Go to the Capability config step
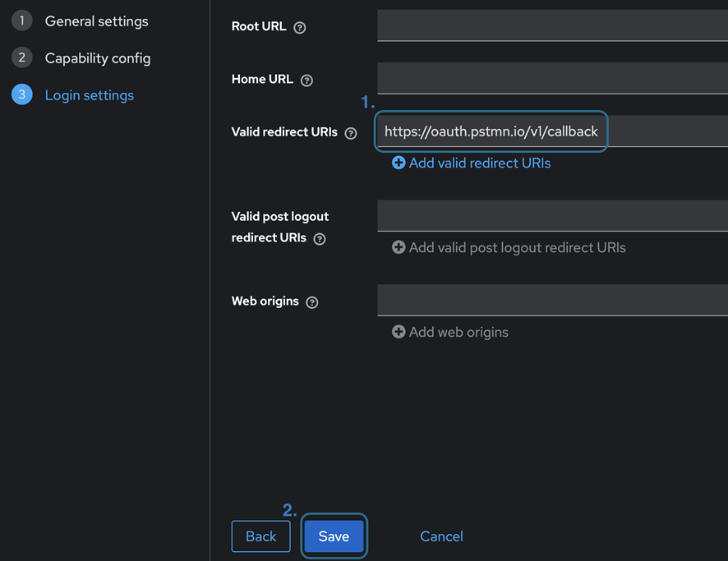This screenshot has width=728, height=561. (97, 58)
